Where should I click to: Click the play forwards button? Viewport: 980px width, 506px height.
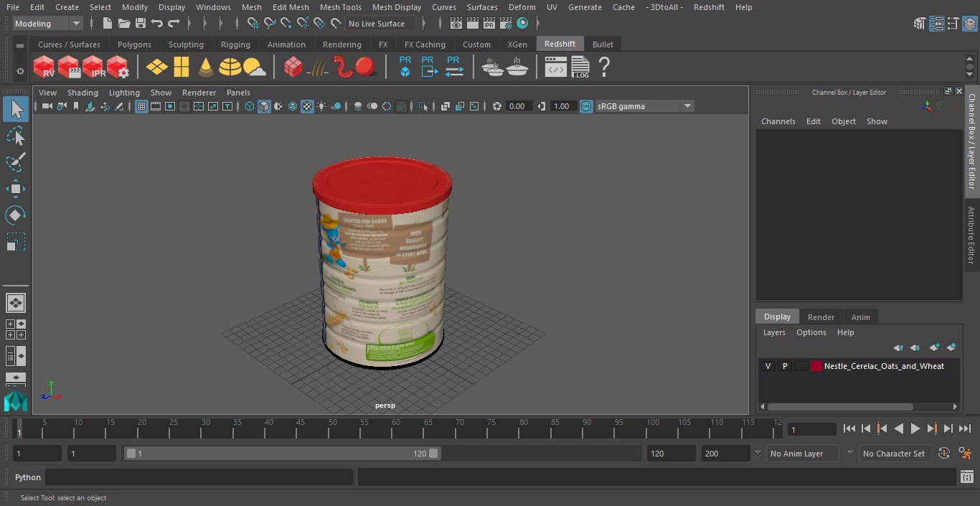[x=915, y=428]
